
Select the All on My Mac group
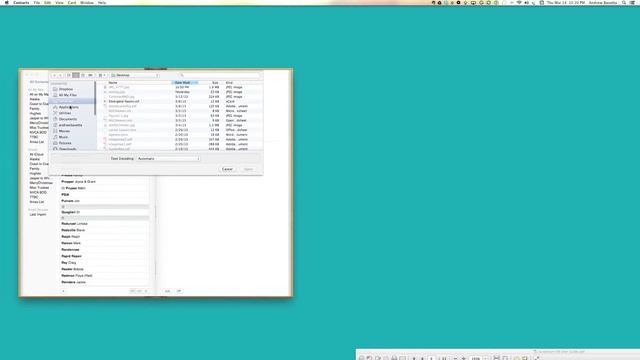tap(39, 94)
